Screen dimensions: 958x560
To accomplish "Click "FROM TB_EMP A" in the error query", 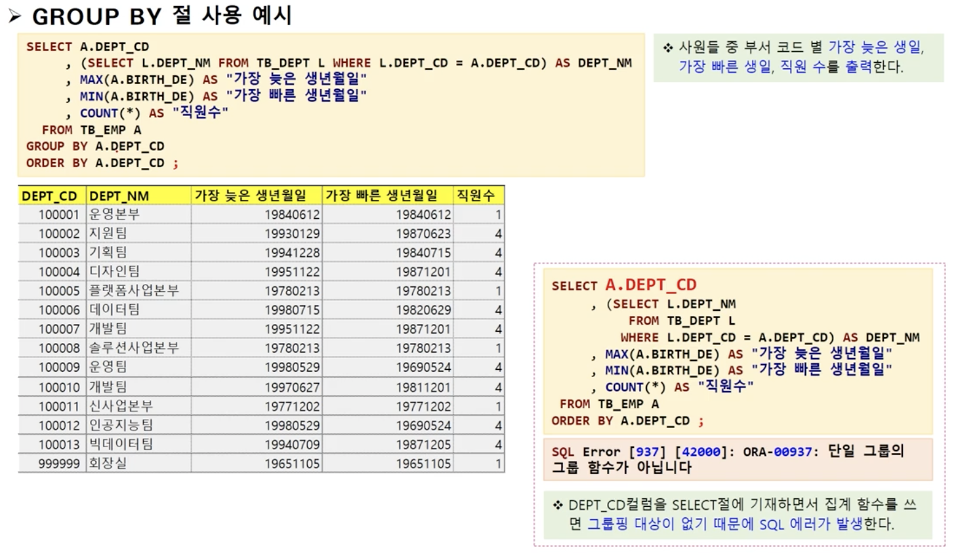I will [609, 404].
